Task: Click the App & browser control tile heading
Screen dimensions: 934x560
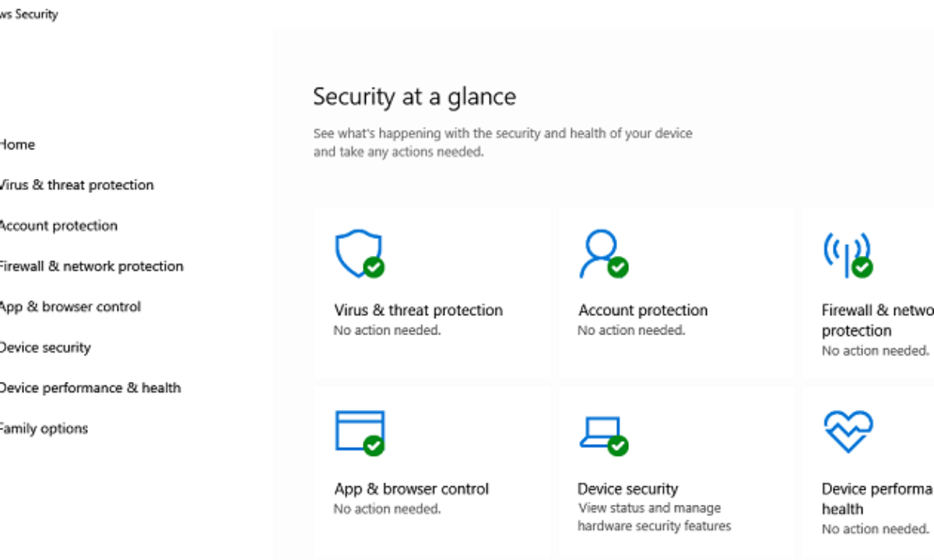Action: tap(411, 489)
